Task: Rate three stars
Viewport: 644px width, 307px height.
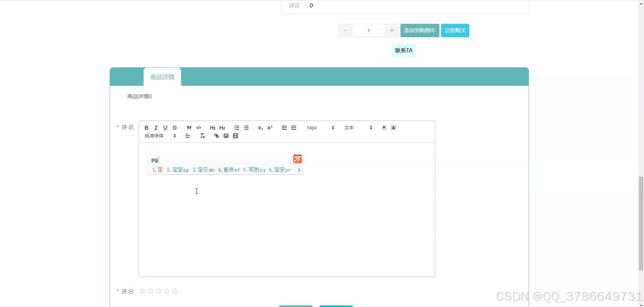Action: point(159,291)
